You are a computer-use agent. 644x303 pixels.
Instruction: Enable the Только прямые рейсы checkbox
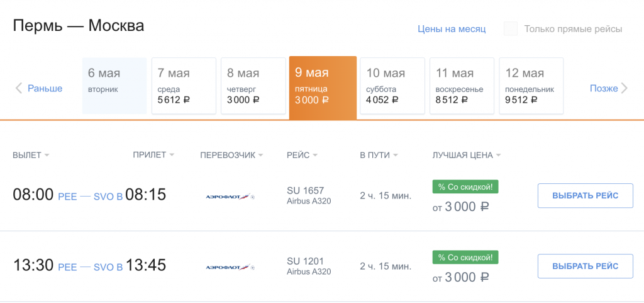(x=511, y=29)
